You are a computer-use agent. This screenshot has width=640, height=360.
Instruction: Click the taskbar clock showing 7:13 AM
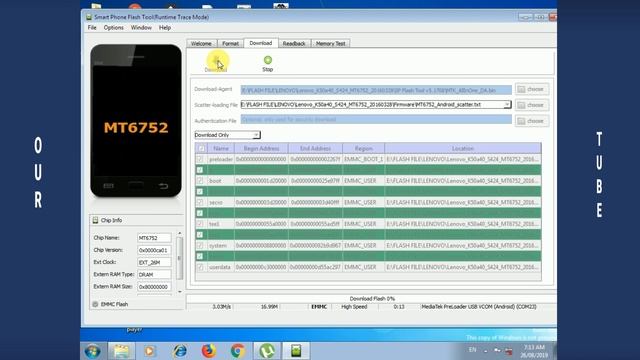[534, 351]
